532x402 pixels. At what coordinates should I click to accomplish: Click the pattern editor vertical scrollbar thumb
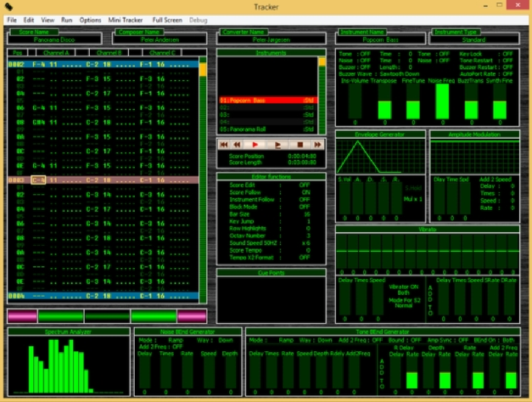[x=203, y=69]
